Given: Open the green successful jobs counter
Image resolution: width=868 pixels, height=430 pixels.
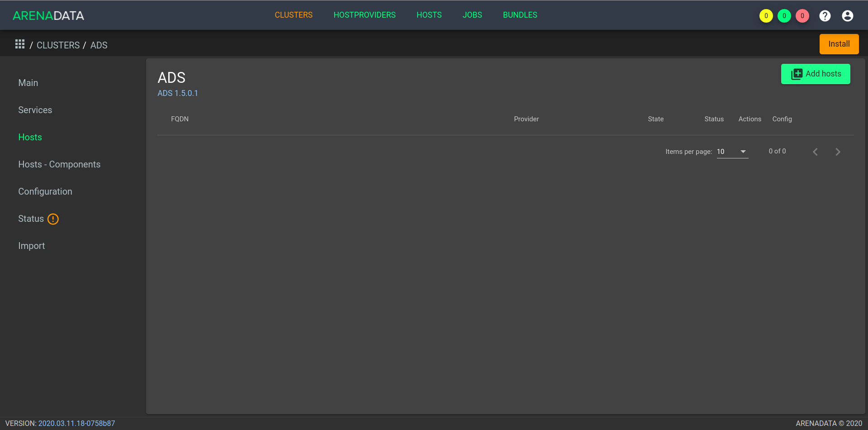Looking at the screenshot, I should pyautogui.click(x=784, y=16).
